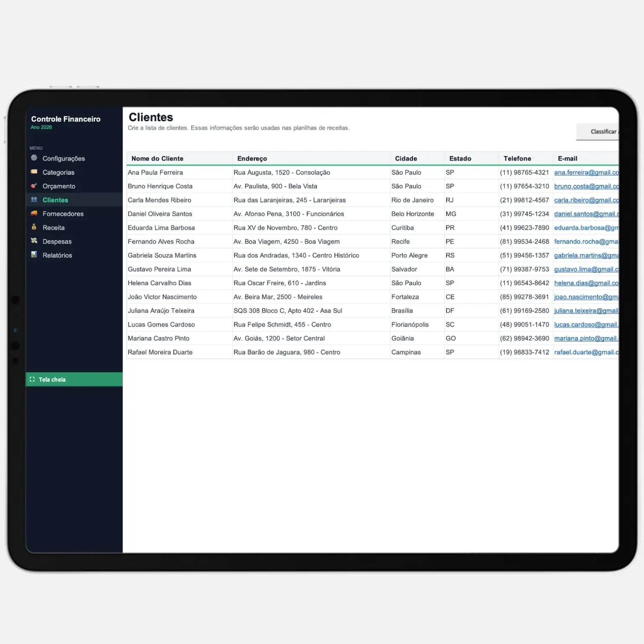Select address Rua Oscar Freire, 610 - Jardins
Screen dimensions: 644x644
click(x=311, y=283)
